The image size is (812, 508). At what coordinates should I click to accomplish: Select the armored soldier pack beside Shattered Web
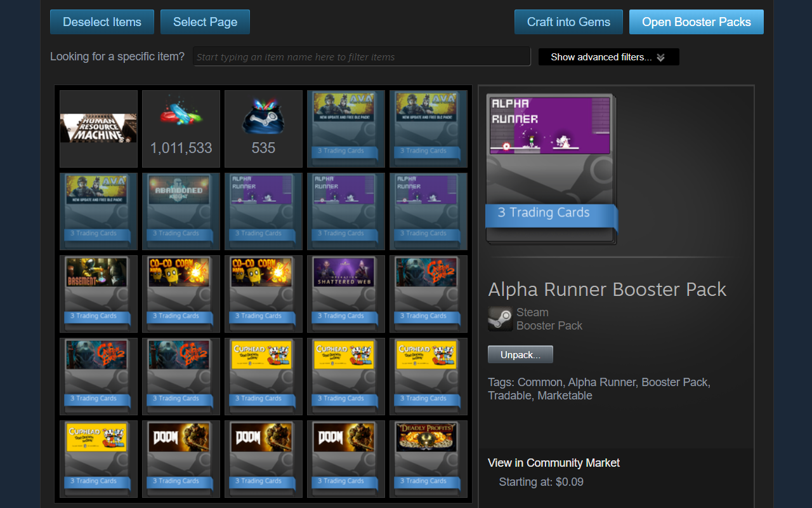coord(428,294)
